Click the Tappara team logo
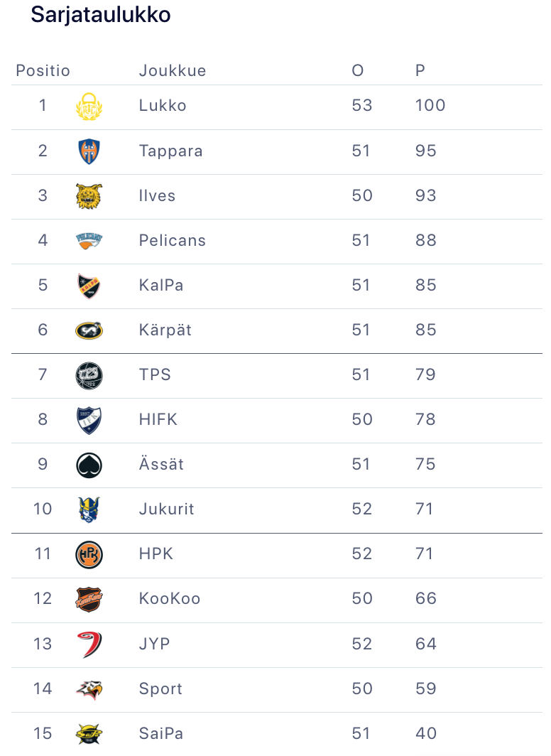551x756 pixels. pyautogui.click(x=89, y=151)
